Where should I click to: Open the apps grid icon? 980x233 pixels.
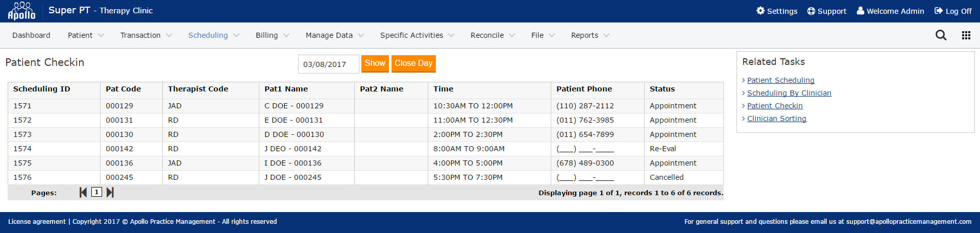(x=966, y=35)
